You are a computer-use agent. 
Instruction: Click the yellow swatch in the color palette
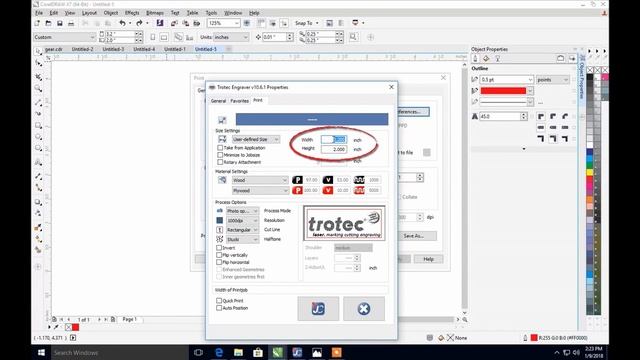click(590, 173)
